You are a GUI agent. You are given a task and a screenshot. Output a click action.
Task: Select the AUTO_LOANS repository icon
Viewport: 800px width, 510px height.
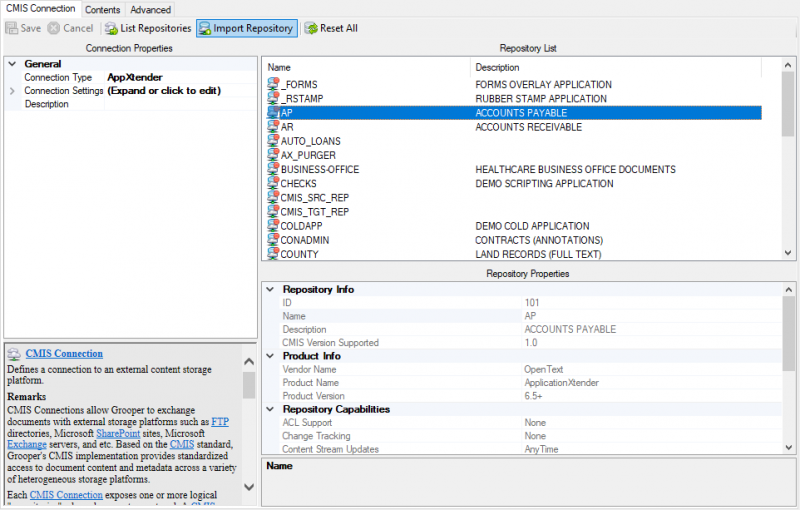[273, 142]
